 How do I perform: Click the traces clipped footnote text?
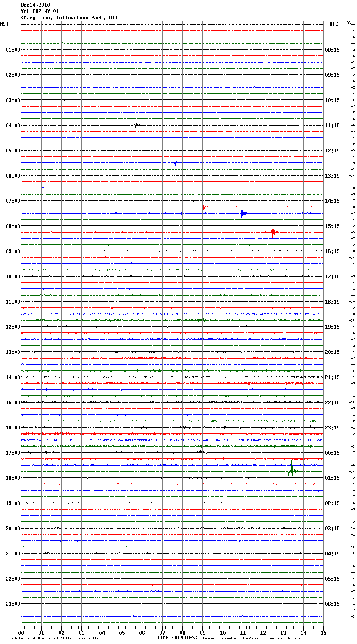(x=254, y=639)
